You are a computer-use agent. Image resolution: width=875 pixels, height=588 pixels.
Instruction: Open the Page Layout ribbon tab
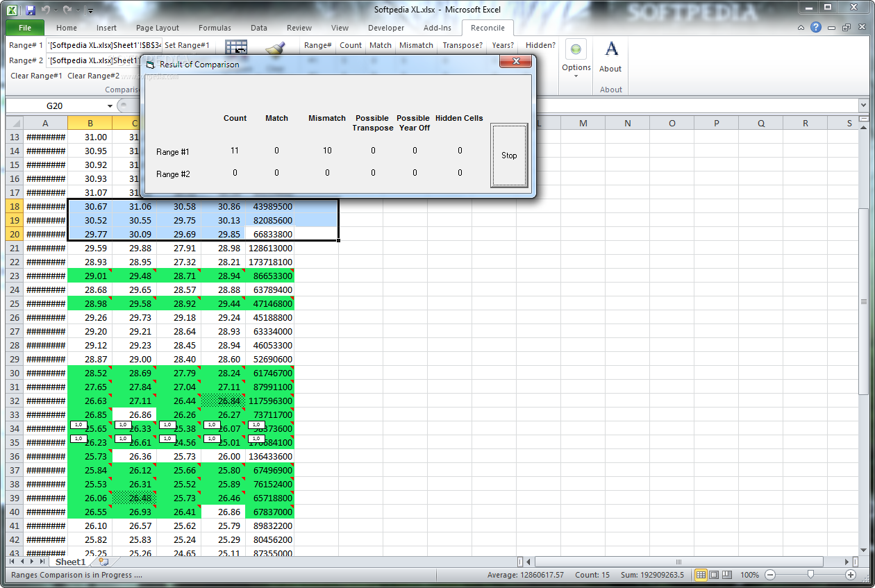[x=158, y=28]
